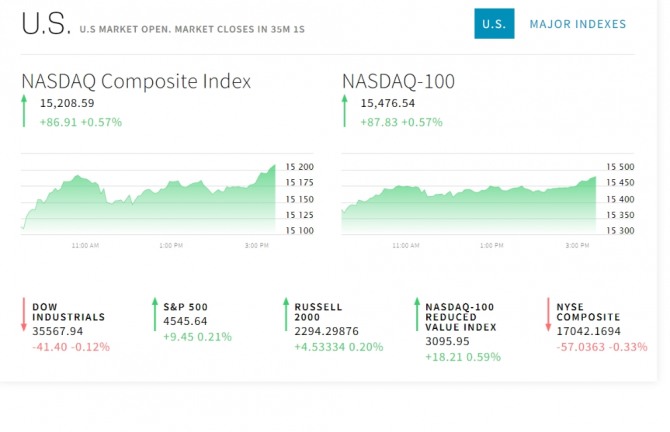Click NASDAQ-100 change +87.83 +0.57%
Screen dimensions: 670x432
[401, 122]
